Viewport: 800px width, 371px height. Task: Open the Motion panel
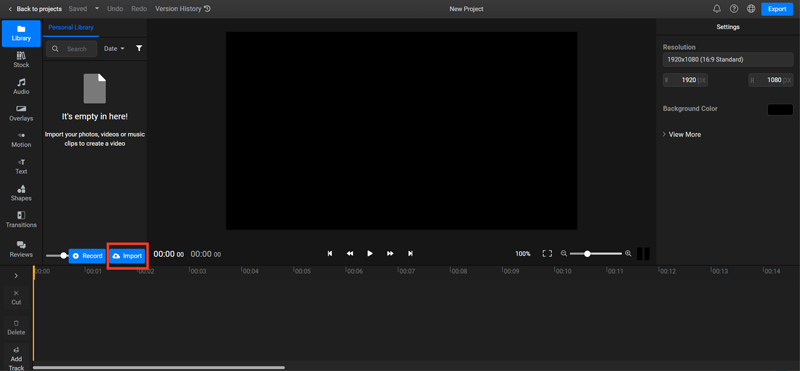[21, 139]
